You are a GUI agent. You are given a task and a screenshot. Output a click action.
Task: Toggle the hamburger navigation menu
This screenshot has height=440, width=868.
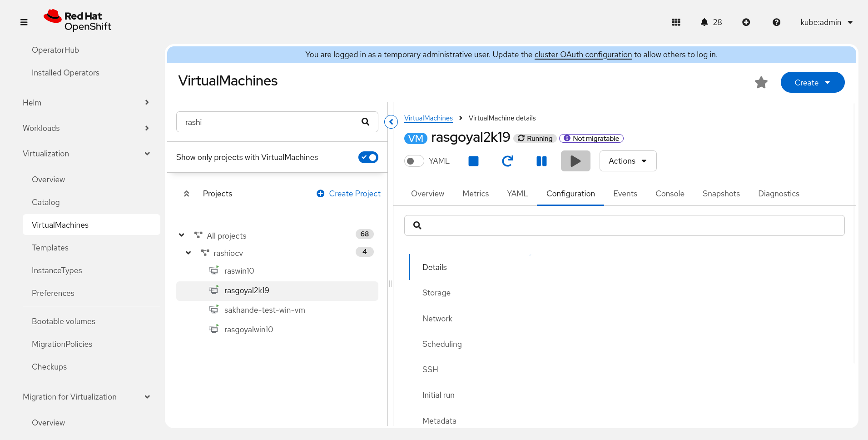coord(24,22)
